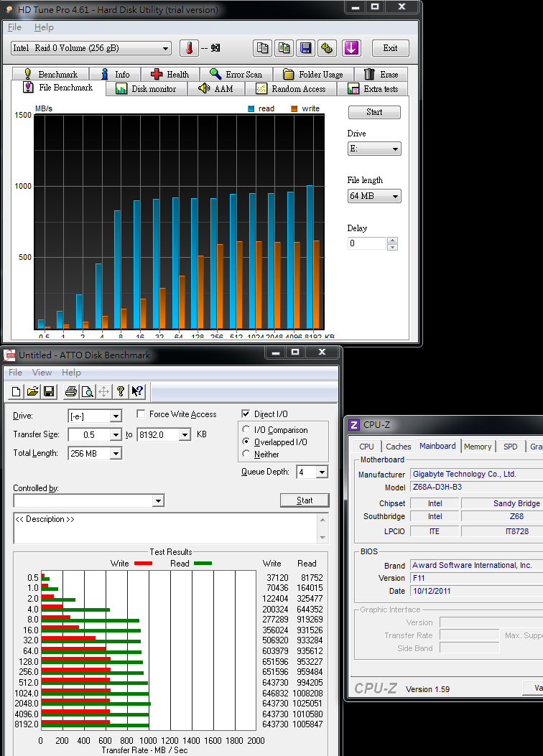Click the save icon in HD Tune toolbar

coord(306,48)
